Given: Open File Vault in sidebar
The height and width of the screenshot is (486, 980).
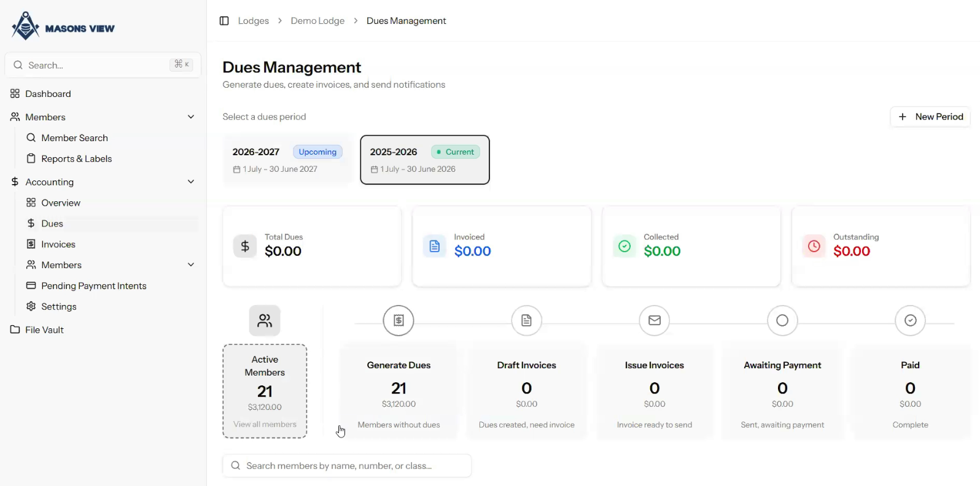Looking at the screenshot, I should click(x=44, y=330).
